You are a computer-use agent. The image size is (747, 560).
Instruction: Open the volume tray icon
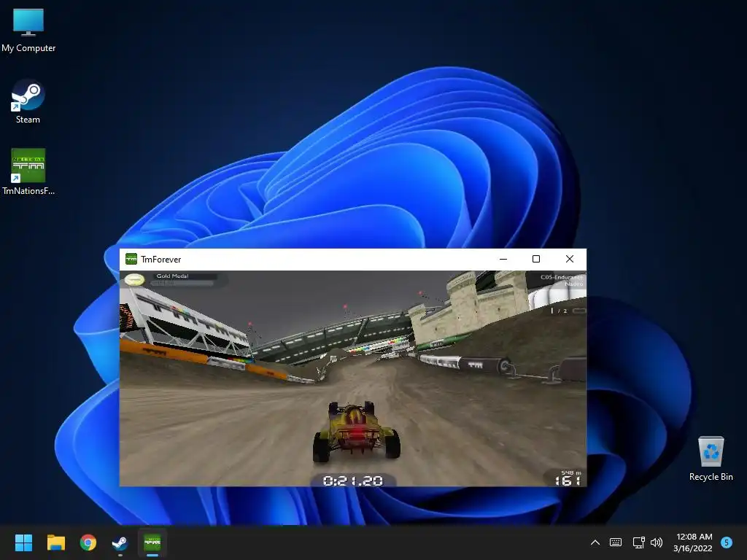coord(657,542)
